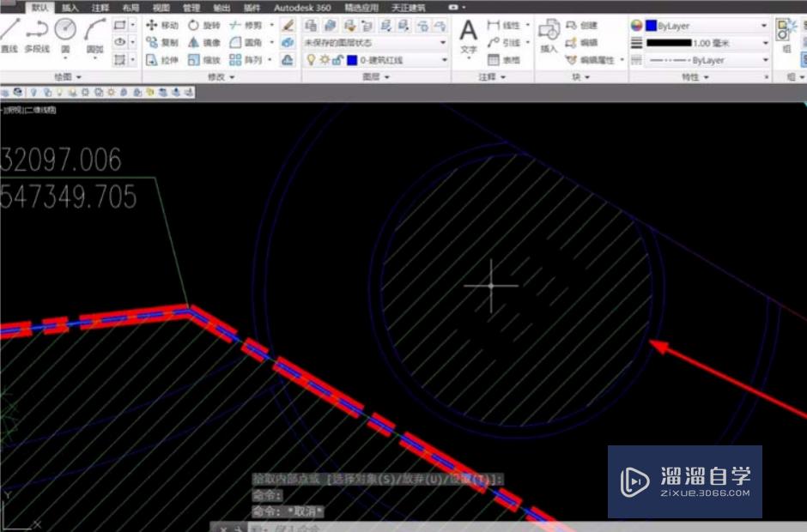Viewport: 807px width, 532px height.
Task: Open the 1.00 毫米 lineweight dropdown
Action: click(764, 43)
